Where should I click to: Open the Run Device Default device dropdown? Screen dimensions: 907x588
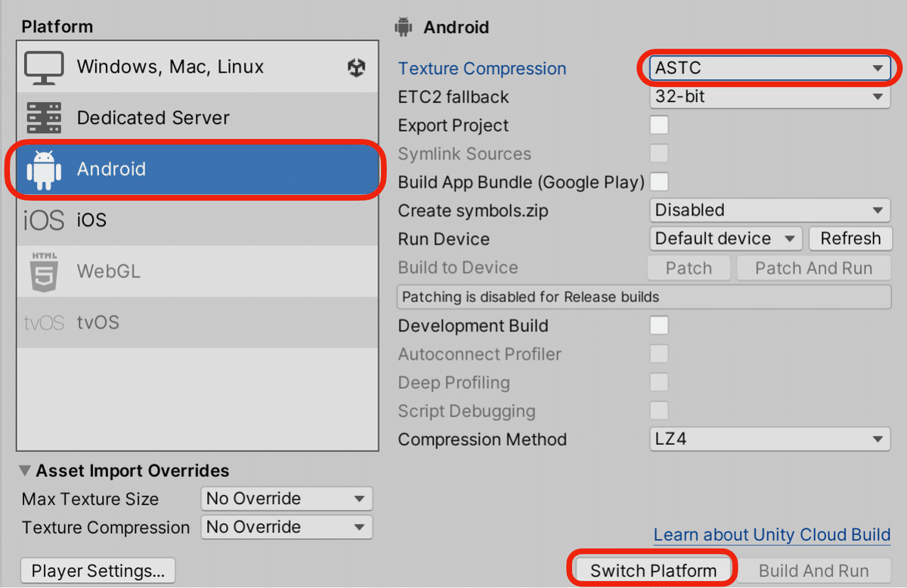726,239
